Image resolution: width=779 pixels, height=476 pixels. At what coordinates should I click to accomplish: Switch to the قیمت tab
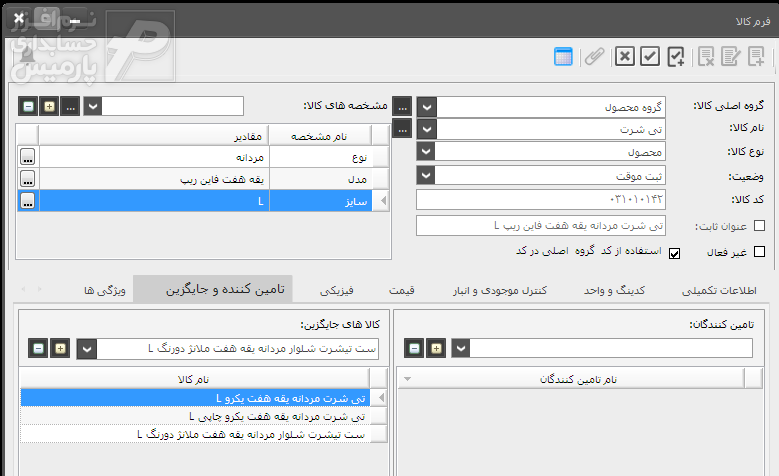pos(401,290)
